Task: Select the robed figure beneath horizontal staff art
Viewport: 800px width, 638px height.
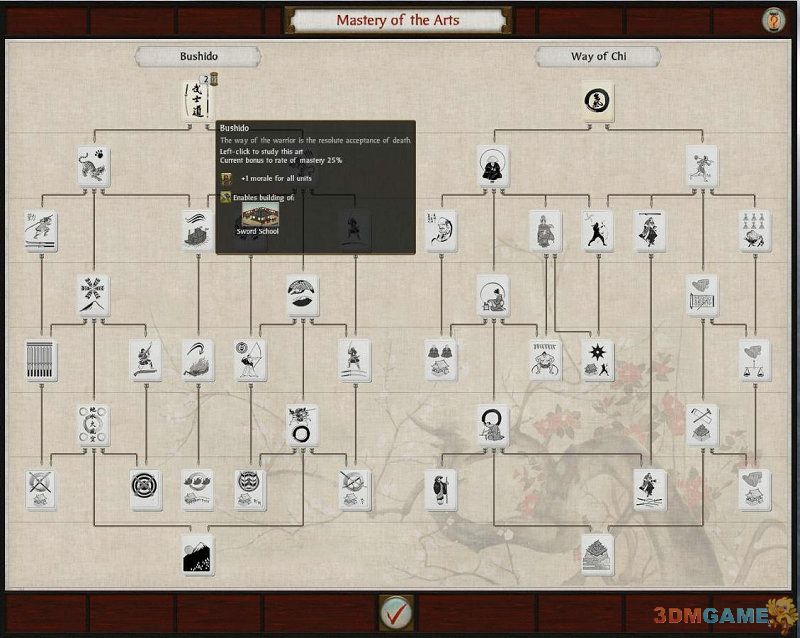Action: [x=649, y=231]
